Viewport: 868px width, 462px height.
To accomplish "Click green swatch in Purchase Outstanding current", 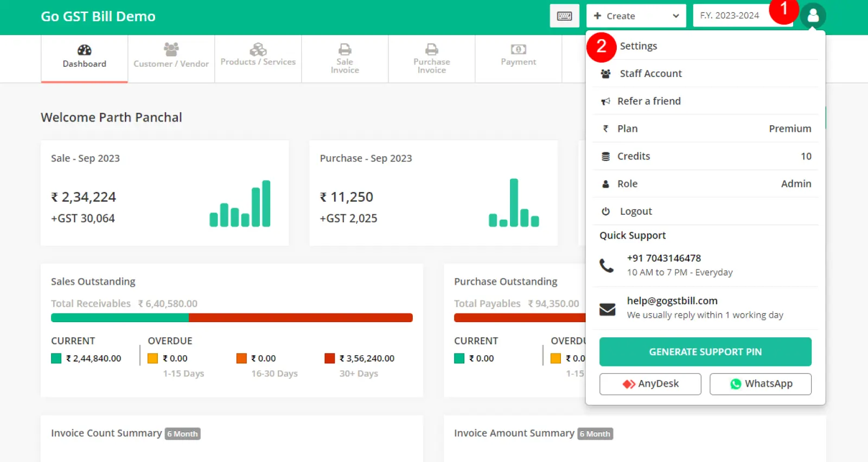I will [459, 358].
